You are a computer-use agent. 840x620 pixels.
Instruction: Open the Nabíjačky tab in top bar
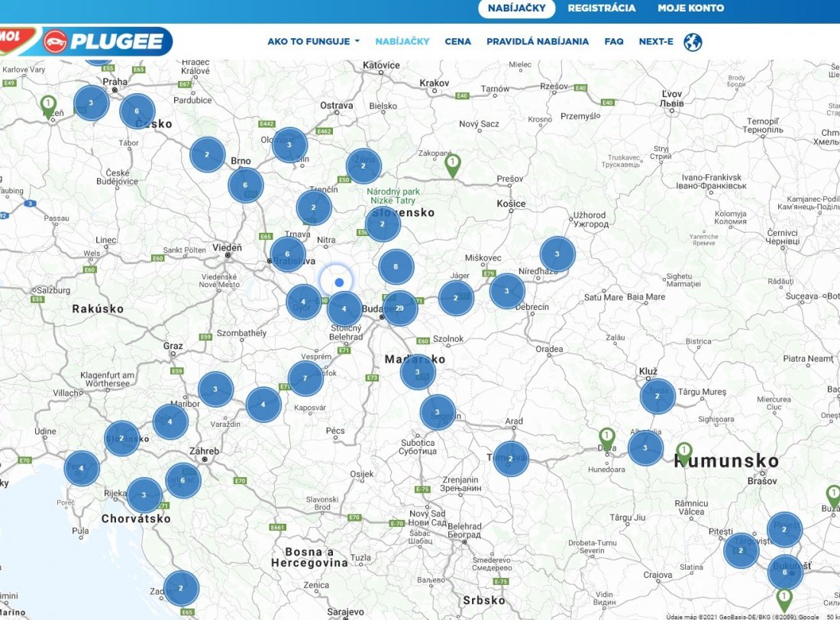516,8
